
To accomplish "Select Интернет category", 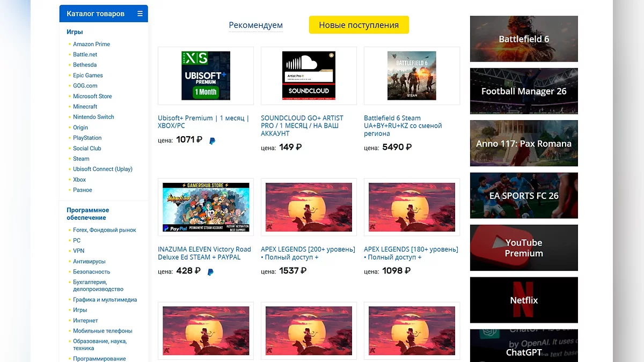I will coord(85,321).
